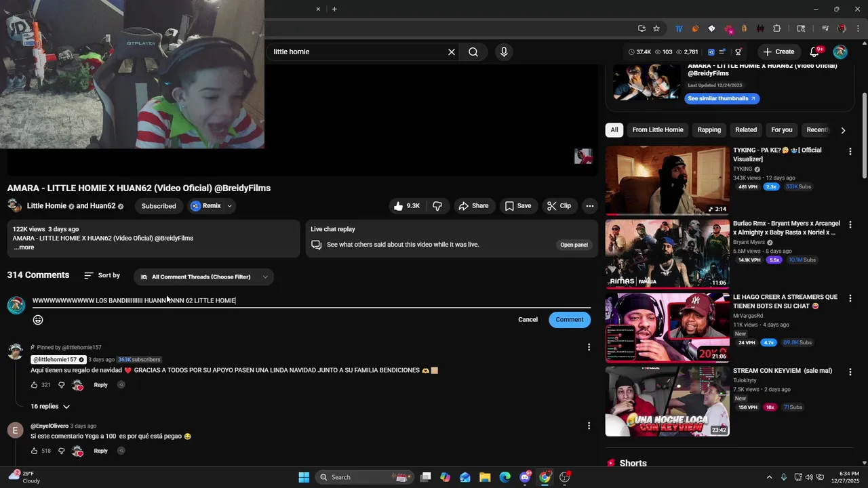Open Microsoft Edge from taskbar
Screen dimensions: 868x488
[x=505, y=477]
